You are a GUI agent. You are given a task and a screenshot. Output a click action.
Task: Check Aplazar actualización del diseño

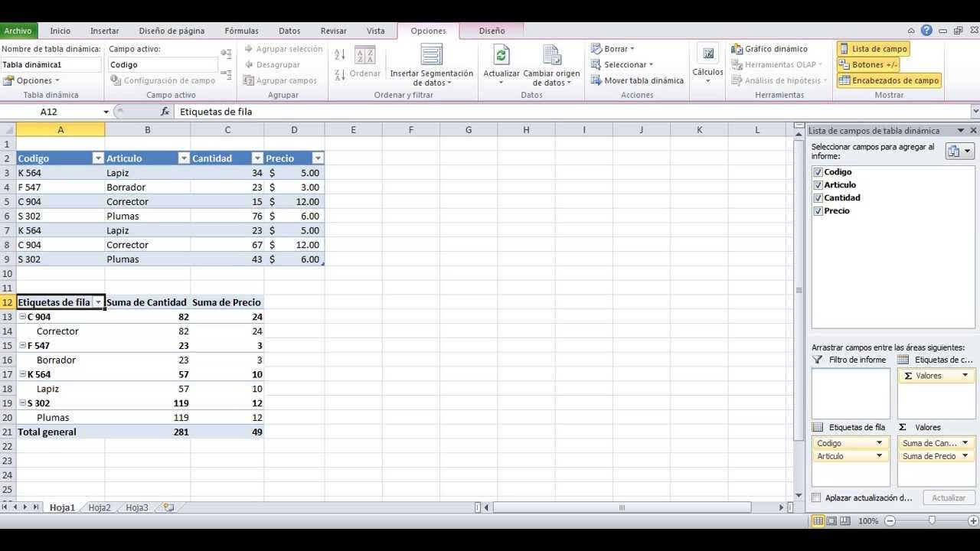tap(816, 497)
